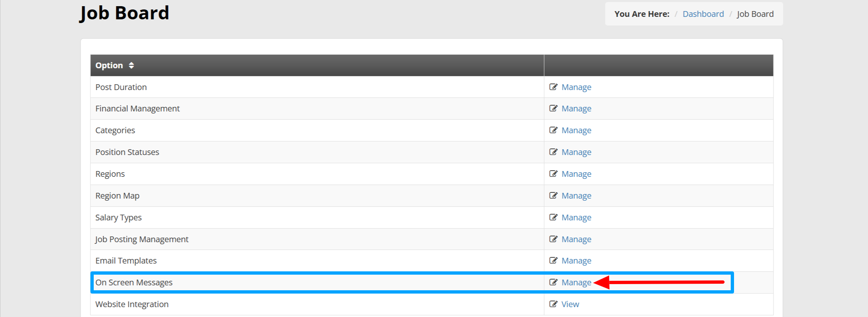Select the On Screen Messages row text

tap(134, 282)
